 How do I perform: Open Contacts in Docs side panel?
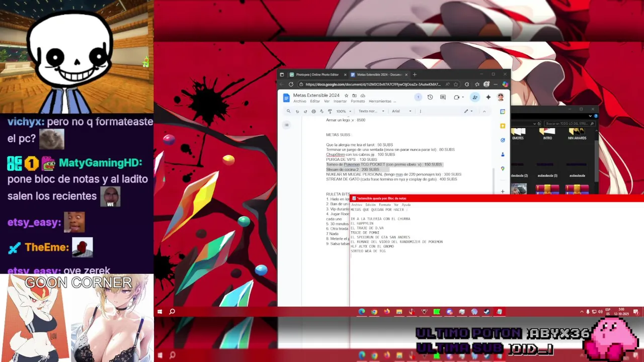tap(502, 154)
